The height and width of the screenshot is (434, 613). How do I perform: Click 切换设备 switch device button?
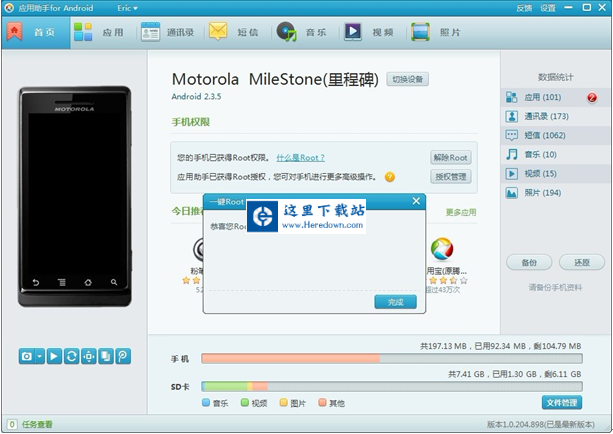[x=407, y=79]
